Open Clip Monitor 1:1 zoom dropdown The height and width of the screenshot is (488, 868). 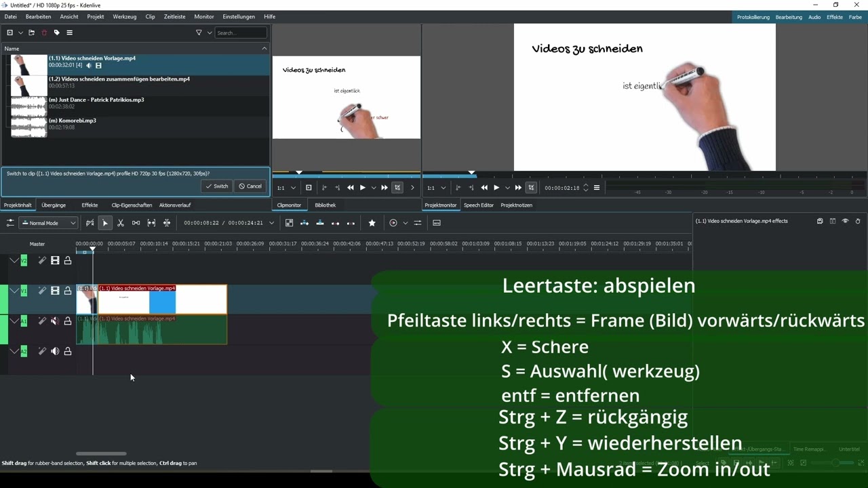[286, 188]
